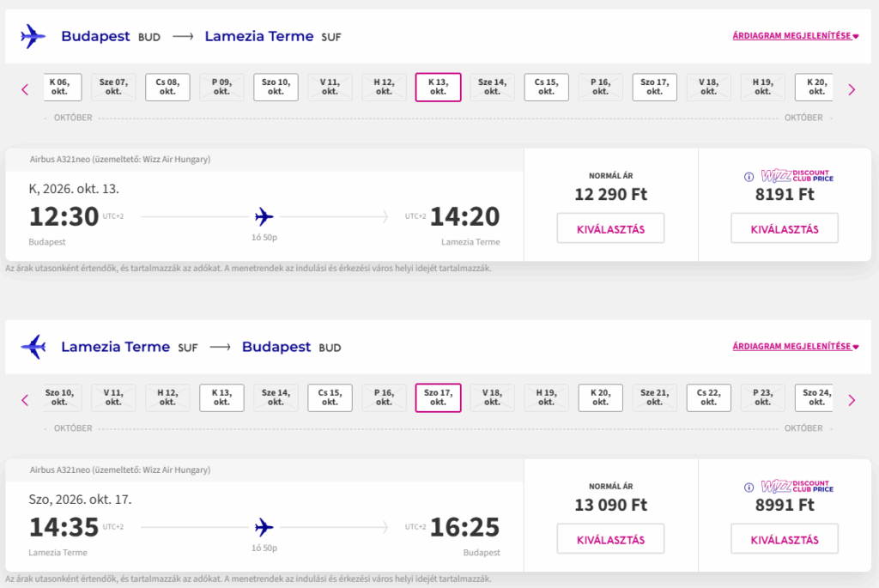Screen dimensions: 879x588
Task: Choose outbound Wizz Discount Club 8191 Ft Kiválasztás
Action: point(784,228)
